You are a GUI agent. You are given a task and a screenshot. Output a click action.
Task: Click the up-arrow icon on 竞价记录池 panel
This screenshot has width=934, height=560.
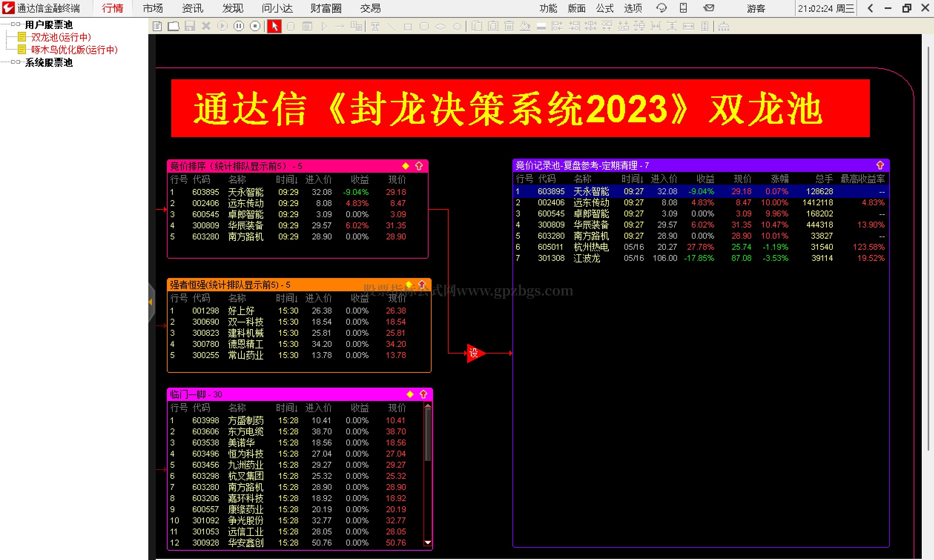(x=880, y=165)
